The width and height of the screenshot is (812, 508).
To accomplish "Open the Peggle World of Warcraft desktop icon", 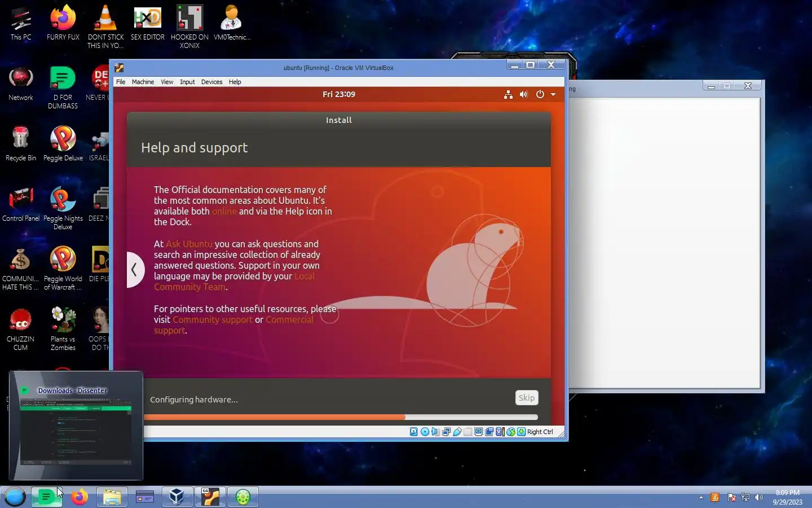I will pos(63,268).
